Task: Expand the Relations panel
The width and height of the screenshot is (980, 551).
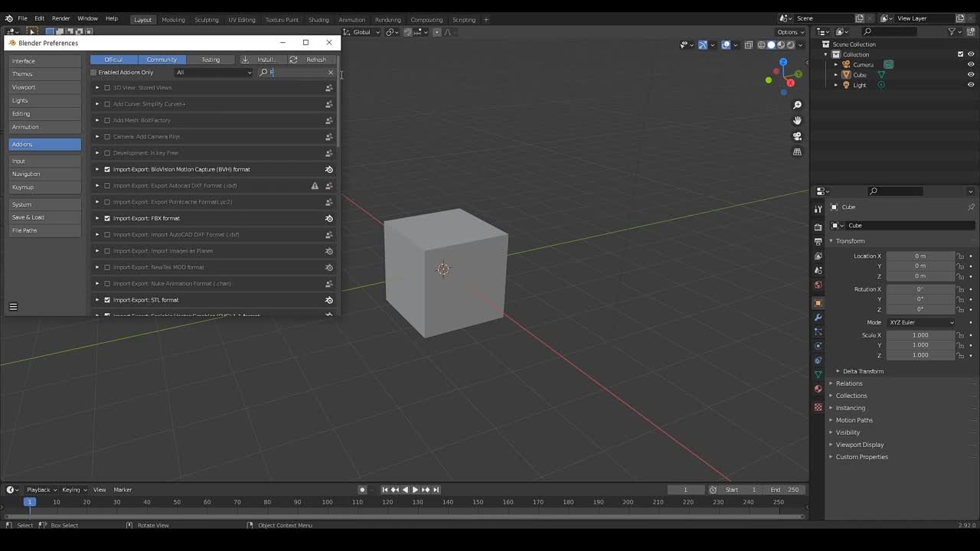Action: click(845, 383)
